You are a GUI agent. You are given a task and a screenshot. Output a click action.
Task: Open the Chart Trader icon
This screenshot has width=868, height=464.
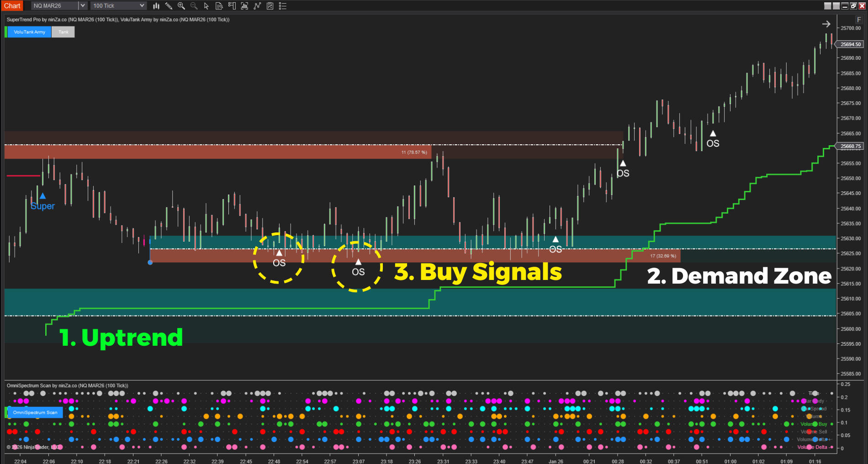click(x=232, y=6)
